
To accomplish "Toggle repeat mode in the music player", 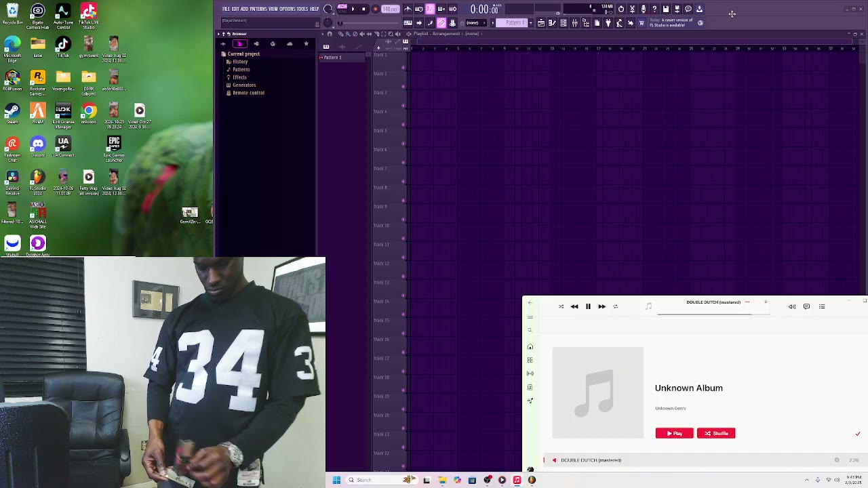I will pos(616,306).
